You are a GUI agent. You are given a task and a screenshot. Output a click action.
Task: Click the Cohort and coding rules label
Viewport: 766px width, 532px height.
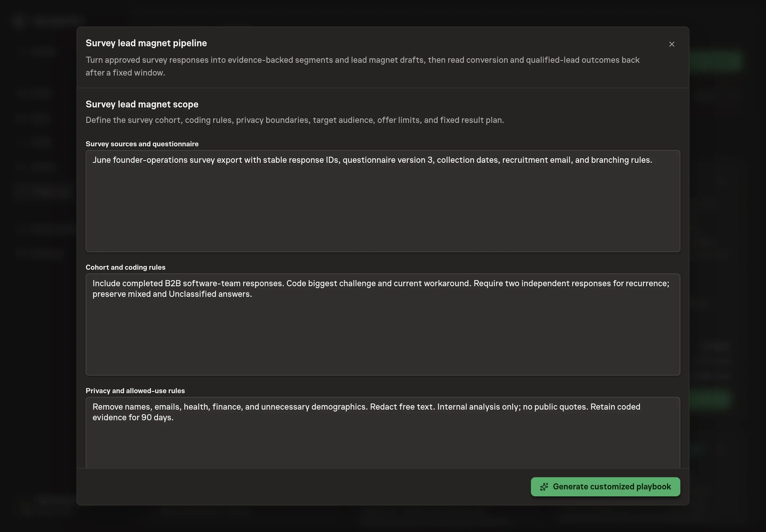125,267
